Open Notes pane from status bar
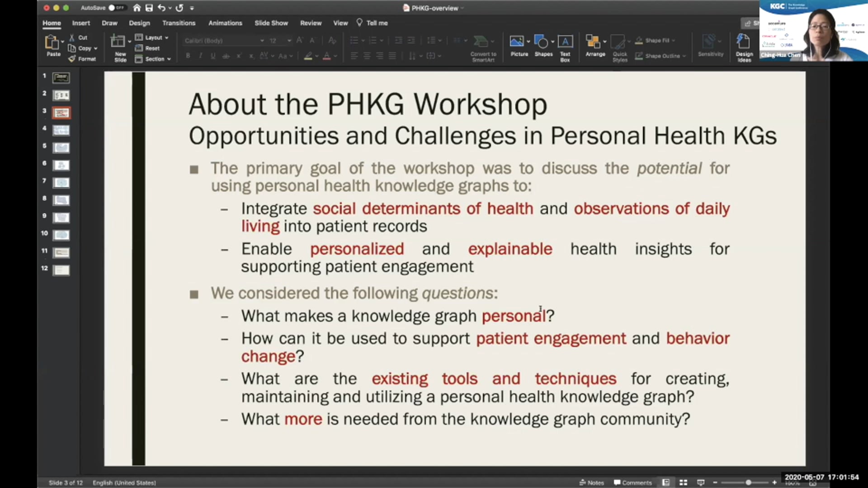868x488 pixels. pos(592,482)
